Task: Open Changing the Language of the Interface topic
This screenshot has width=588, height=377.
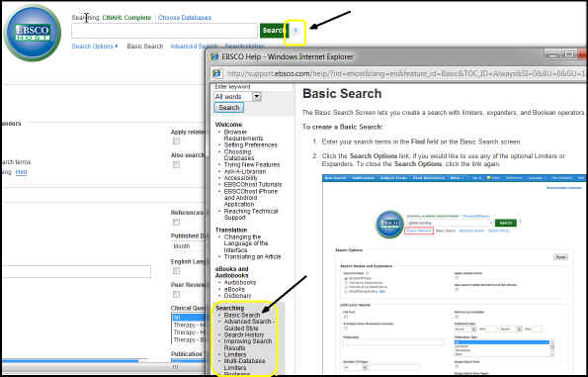Action: point(246,243)
